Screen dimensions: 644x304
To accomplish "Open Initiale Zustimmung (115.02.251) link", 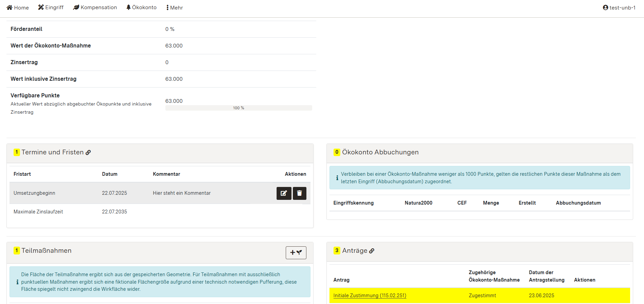I will (x=369, y=296).
